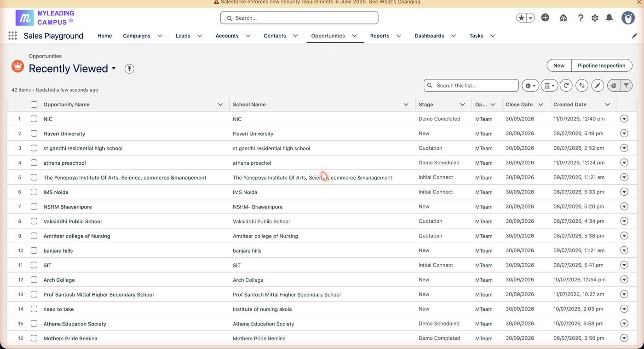Click the Opportunities crown object icon

[x=17, y=66]
